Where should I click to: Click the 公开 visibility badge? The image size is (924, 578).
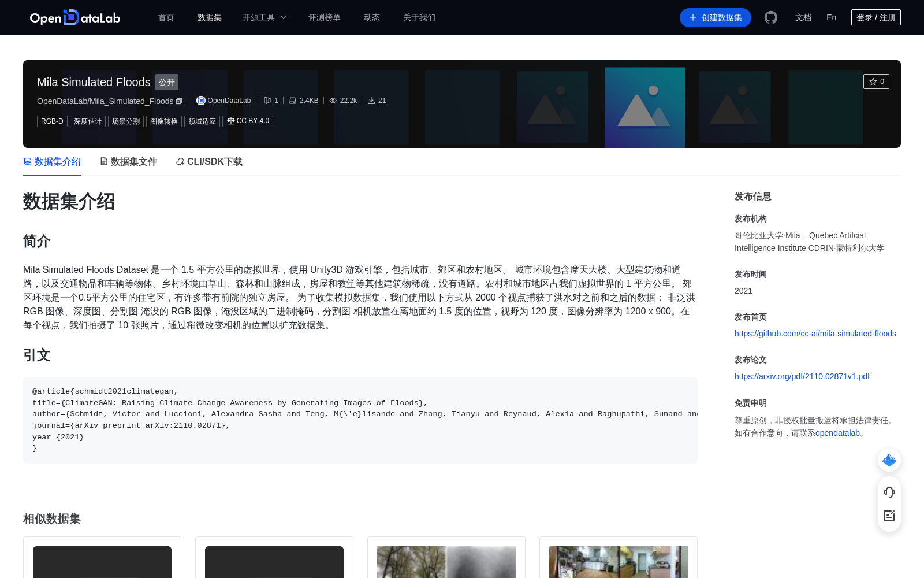click(167, 82)
